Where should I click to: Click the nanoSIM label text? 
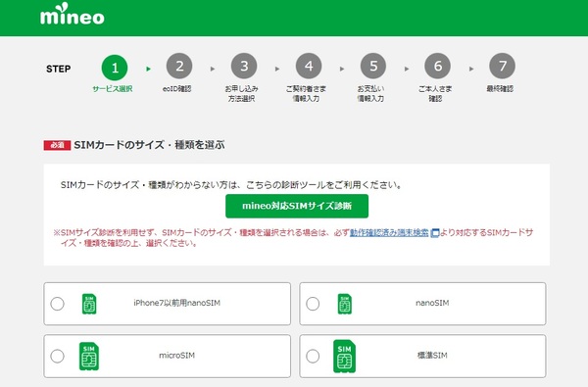(x=432, y=303)
